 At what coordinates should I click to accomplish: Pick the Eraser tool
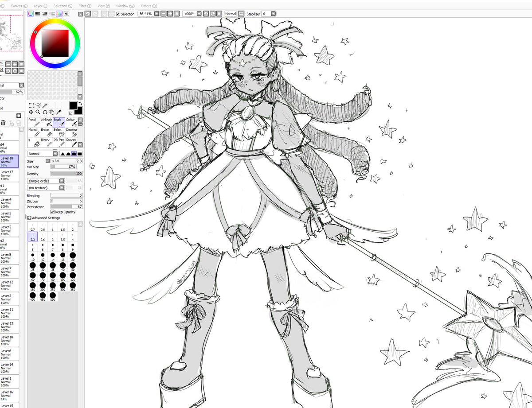coord(47,132)
